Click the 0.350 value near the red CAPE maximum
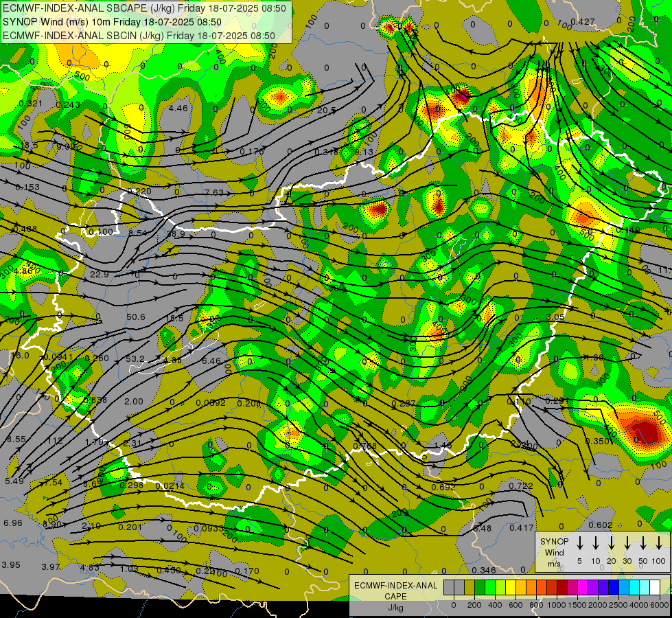The width and height of the screenshot is (672, 618). (597, 441)
